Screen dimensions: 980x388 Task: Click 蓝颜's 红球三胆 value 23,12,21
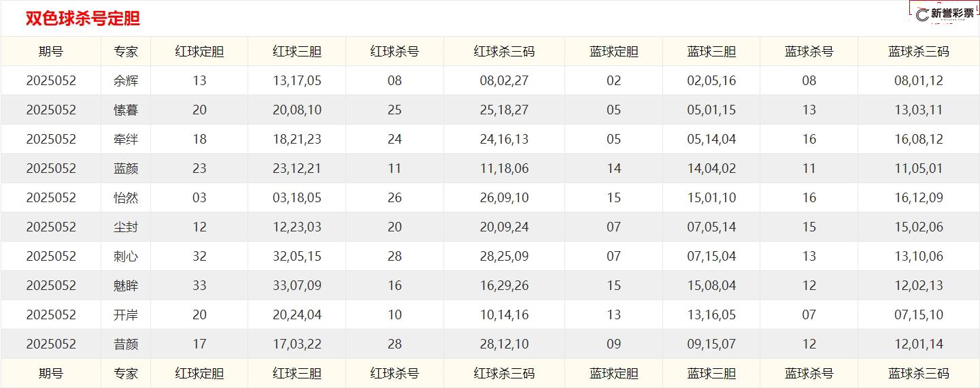[297, 168]
